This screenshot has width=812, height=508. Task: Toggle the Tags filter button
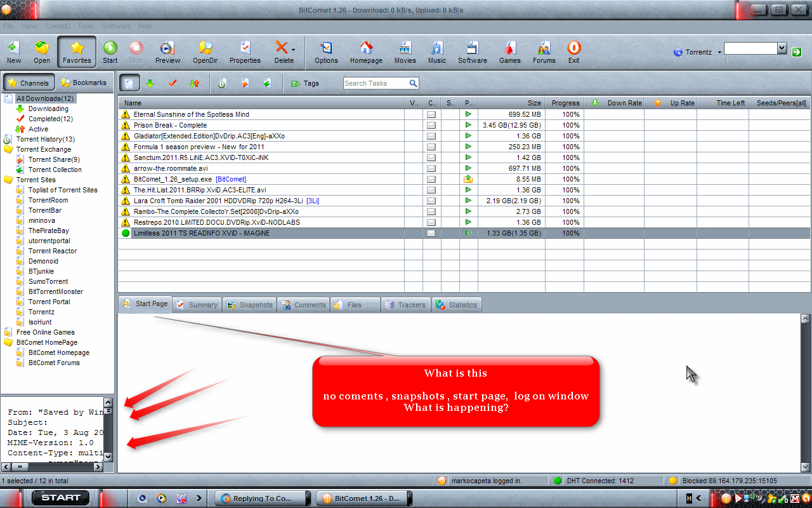[304, 83]
